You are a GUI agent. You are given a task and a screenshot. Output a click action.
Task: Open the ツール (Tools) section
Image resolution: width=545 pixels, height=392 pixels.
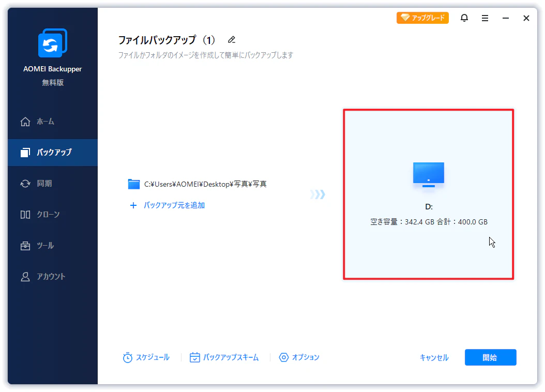point(53,246)
